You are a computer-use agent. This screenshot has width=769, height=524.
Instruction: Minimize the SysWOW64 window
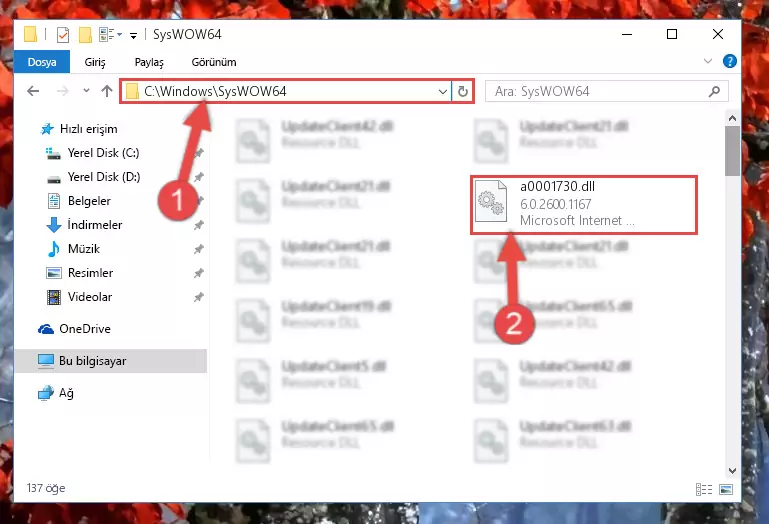click(627, 34)
